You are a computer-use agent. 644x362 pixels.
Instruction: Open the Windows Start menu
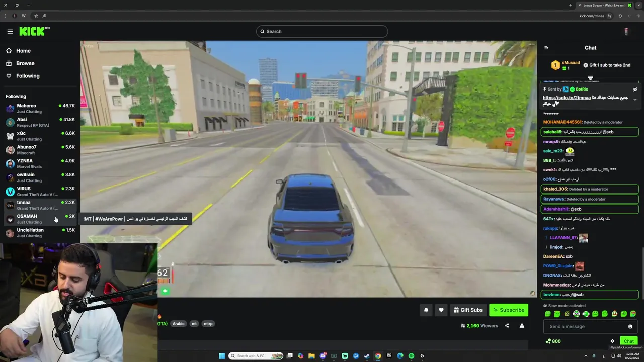[222, 356]
